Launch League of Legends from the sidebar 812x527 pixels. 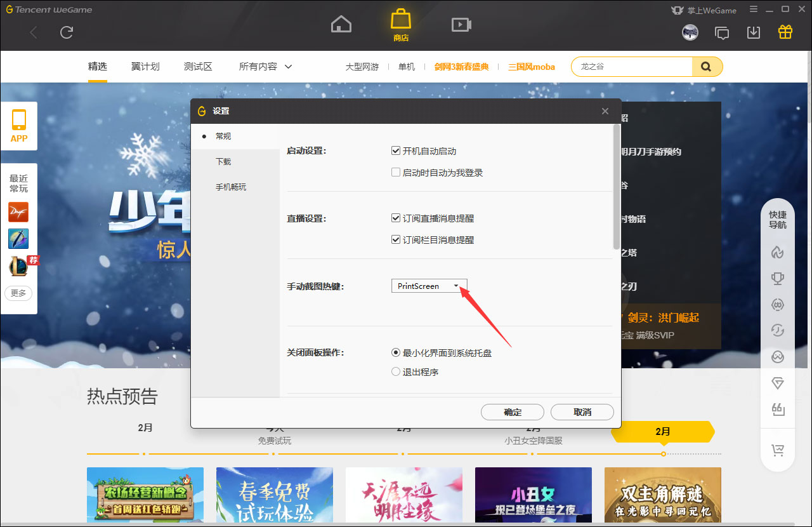click(18, 265)
